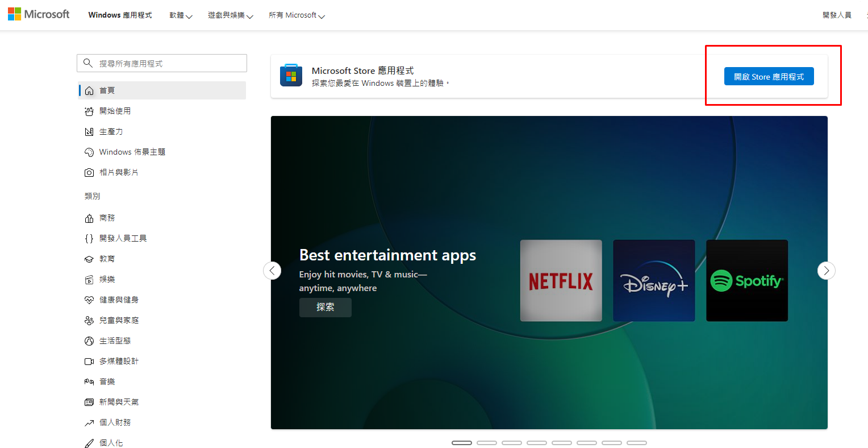Click the 生活型態 icon
The width and height of the screenshot is (868, 448).
89,341
